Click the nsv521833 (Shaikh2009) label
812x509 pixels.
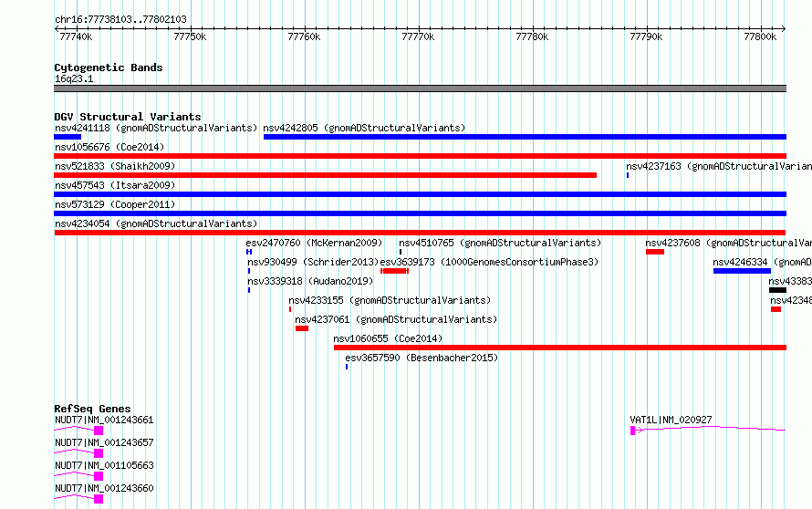(x=115, y=166)
